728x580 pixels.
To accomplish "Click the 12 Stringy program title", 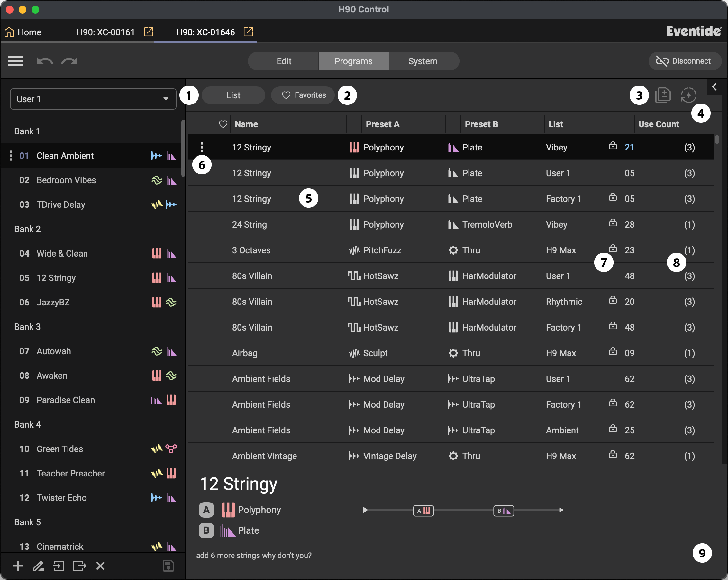I will [238, 484].
